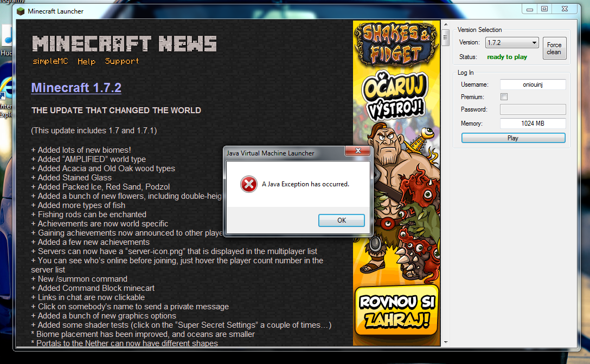Open the Help link in news header
Viewport: 590px width, 364px height.
tap(86, 61)
